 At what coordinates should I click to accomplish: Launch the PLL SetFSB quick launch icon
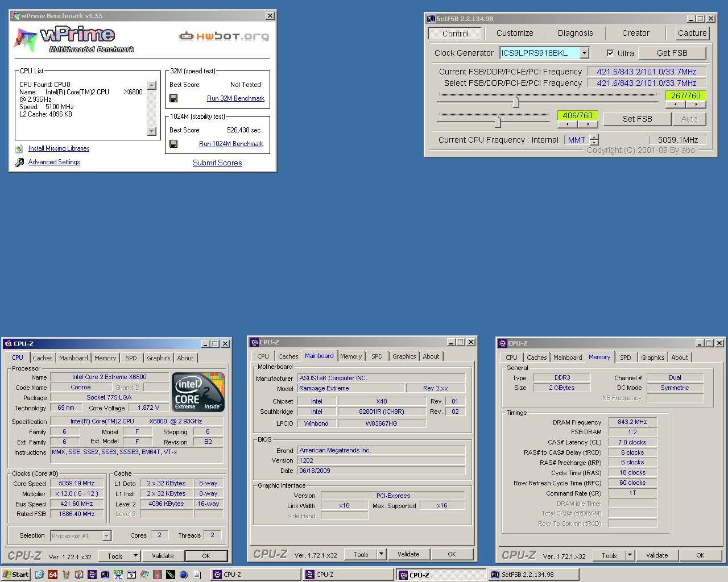coord(105,575)
